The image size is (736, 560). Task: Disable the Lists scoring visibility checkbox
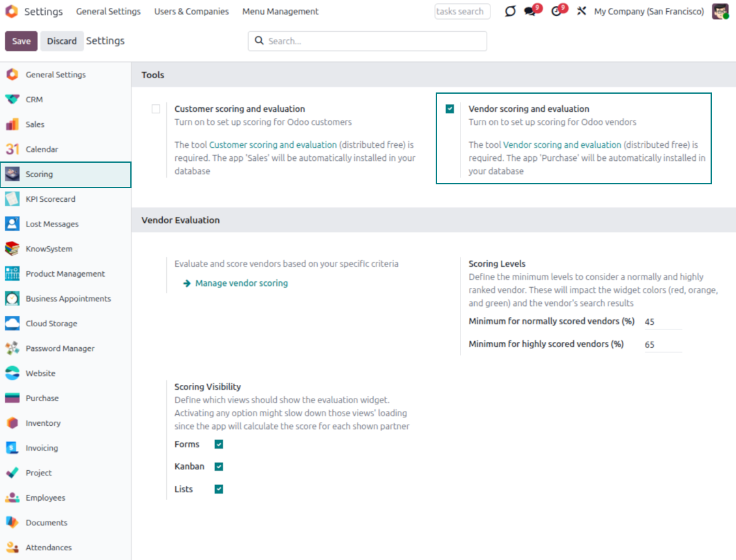click(219, 489)
